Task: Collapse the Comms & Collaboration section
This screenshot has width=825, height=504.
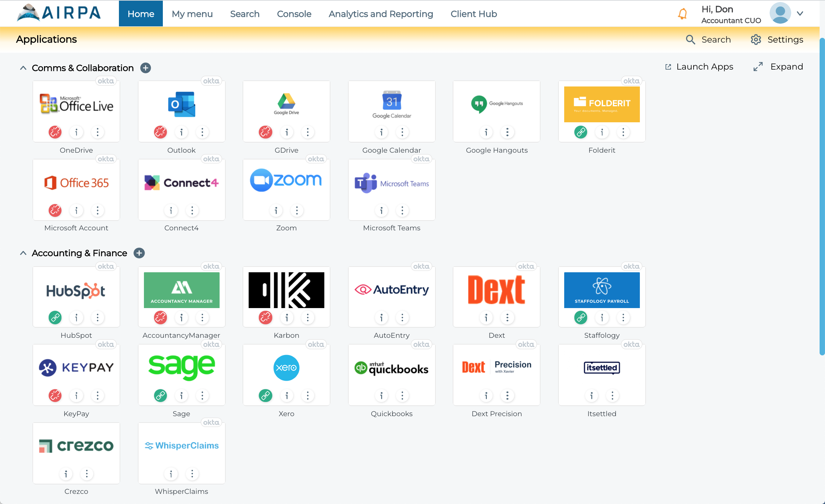Action: point(23,68)
